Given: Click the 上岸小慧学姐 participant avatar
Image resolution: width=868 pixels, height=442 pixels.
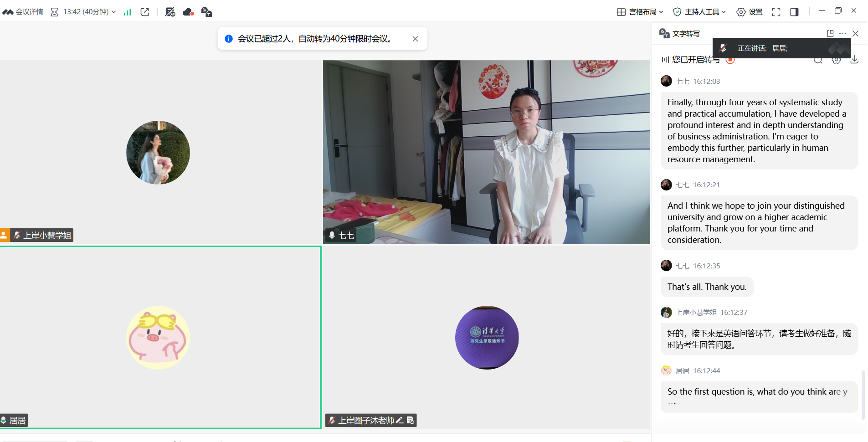Looking at the screenshot, I should pyautogui.click(x=158, y=152).
